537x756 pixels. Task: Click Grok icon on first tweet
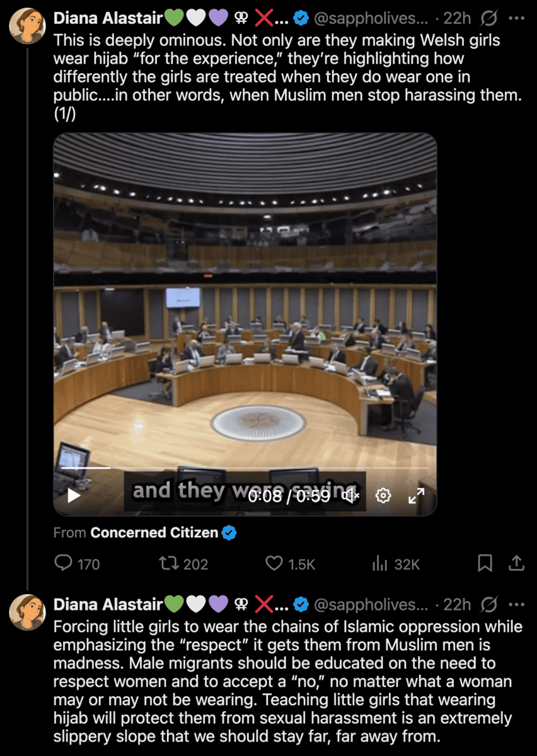click(488, 19)
